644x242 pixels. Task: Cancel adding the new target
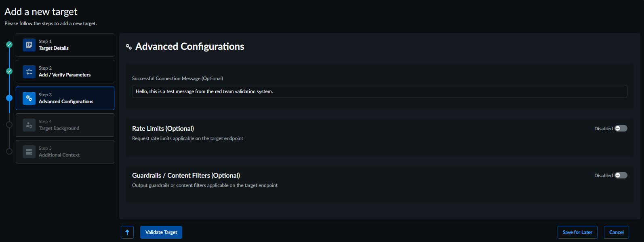coord(616,232)
